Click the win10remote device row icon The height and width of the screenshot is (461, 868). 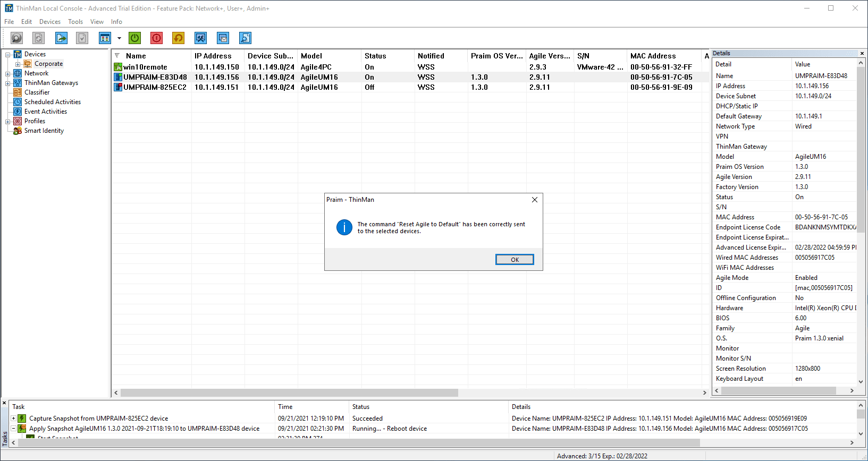[118, 67]
